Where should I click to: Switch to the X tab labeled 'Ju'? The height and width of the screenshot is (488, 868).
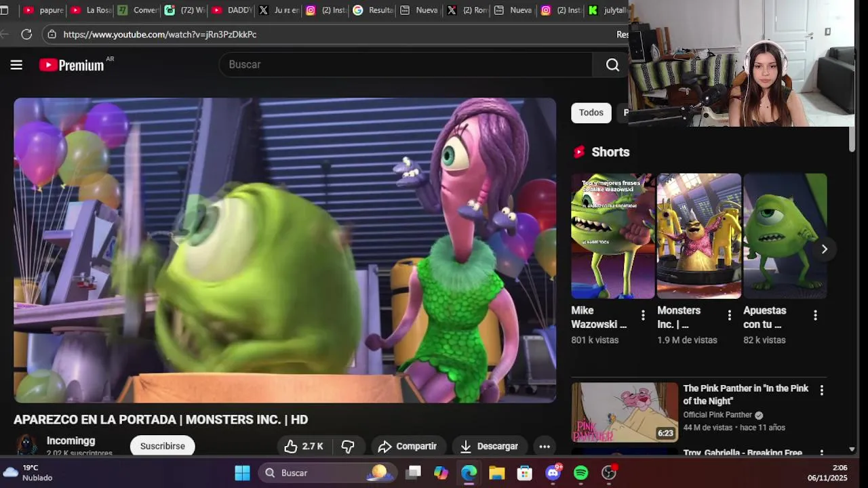click(x=278, y=10)
